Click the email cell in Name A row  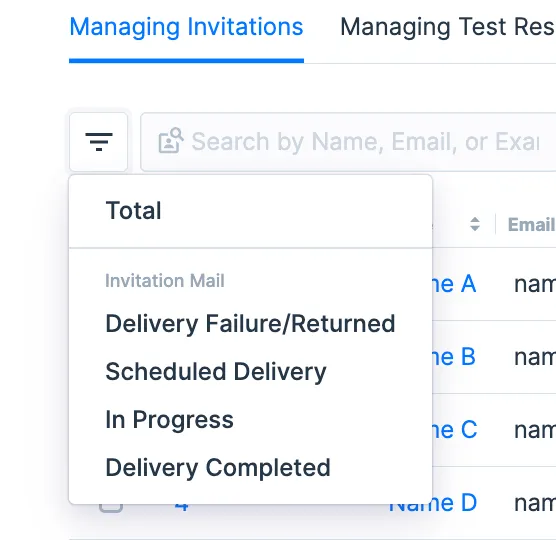[535, 284]
